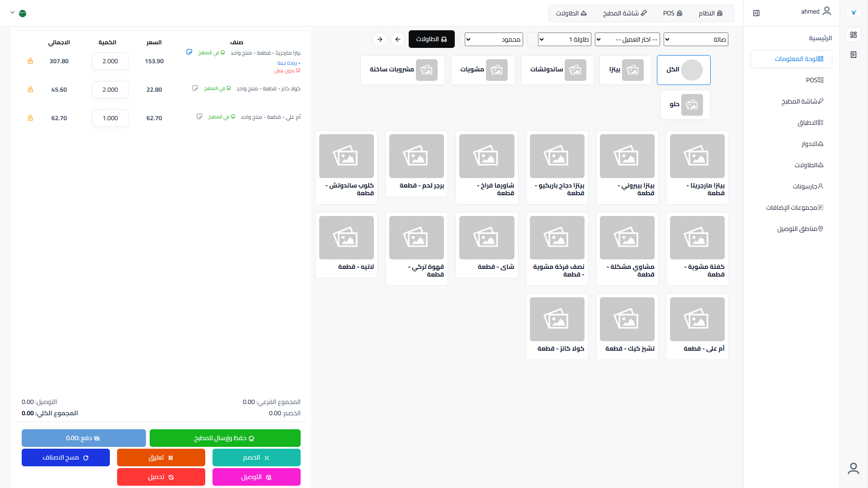Screen dimensions: 868x488
Task: Open the note icon for كولا كانز order line
Action: tap(195, 88)
